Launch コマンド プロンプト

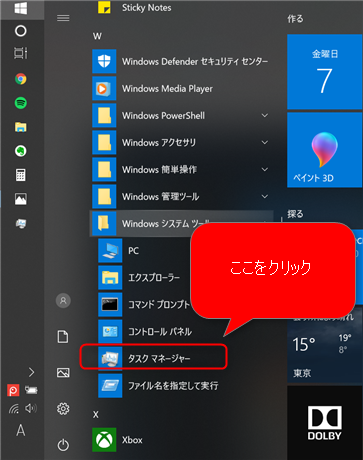144,305
